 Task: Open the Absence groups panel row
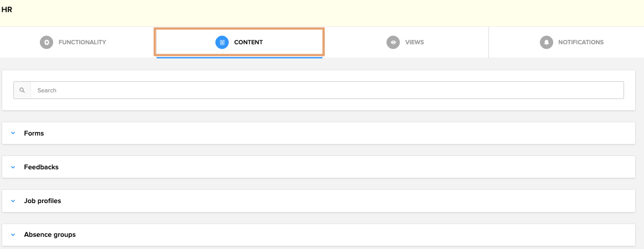[x=319, y=235]
